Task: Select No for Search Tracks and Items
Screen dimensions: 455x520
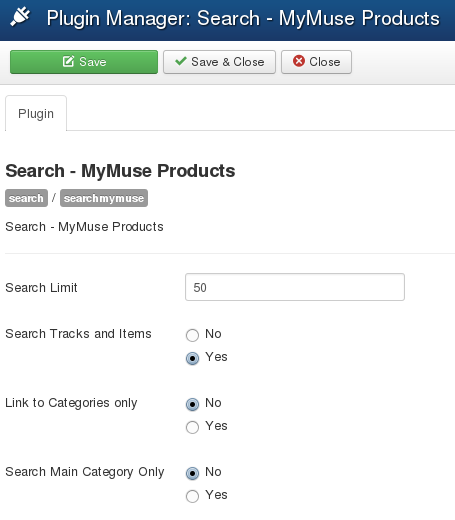Action: coord(192,335)
